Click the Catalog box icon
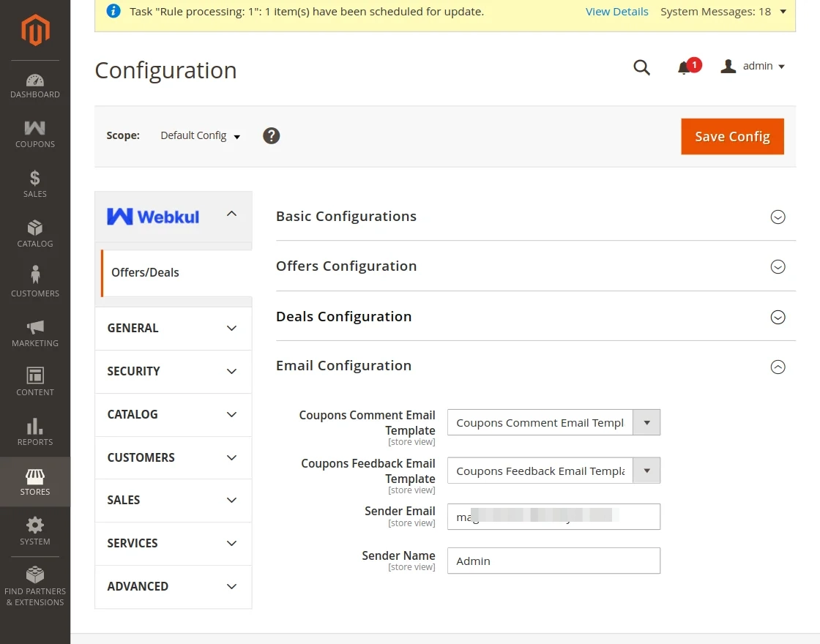Screen dimensions: 820x644 (34, 231)
